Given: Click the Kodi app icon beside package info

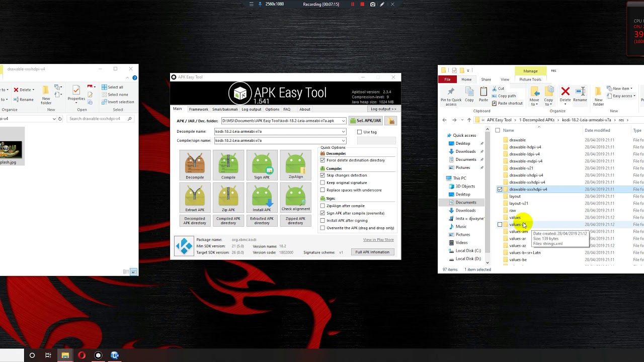Looking at the screenshot, I should (x=184, y=246).
